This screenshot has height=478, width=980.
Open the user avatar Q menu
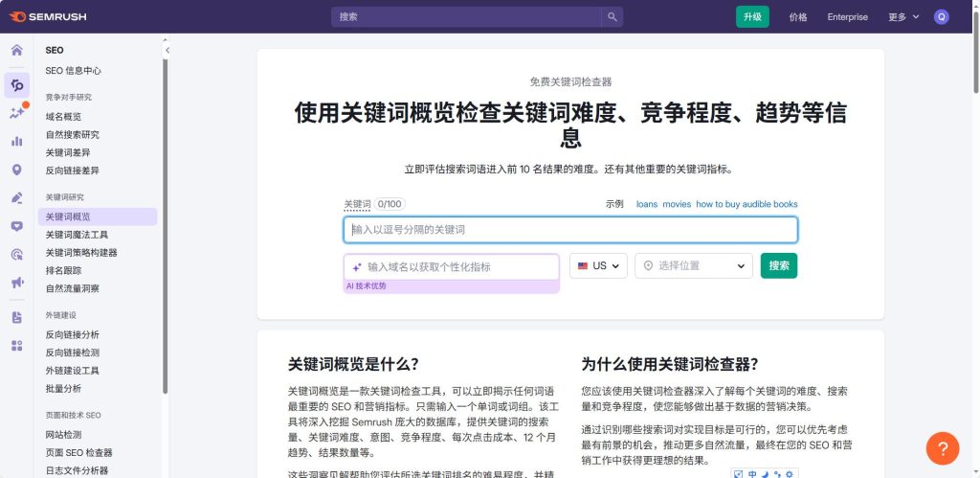[942, 17]
